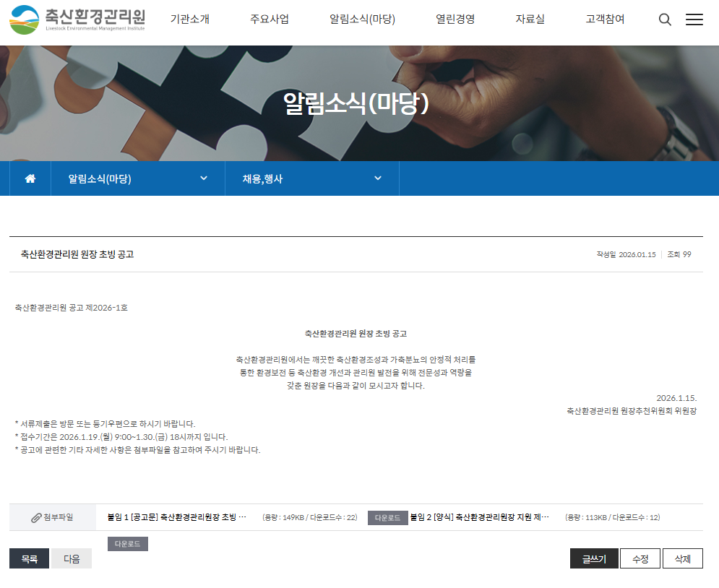This screenshot has height=588, width=719.
Task: Click the 글쓰기 write button
Action: pyautogui.click(x=593, y=558)
